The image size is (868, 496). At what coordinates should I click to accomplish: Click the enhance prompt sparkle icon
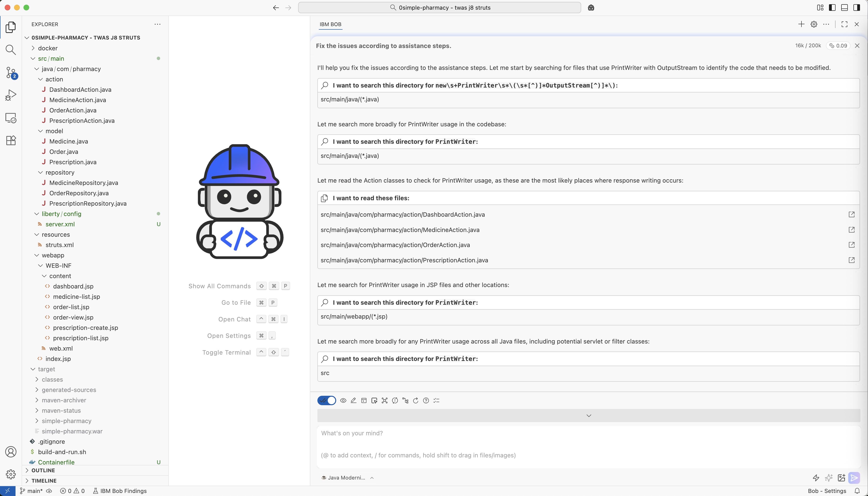pyautogui.click(x=829, y=478)
